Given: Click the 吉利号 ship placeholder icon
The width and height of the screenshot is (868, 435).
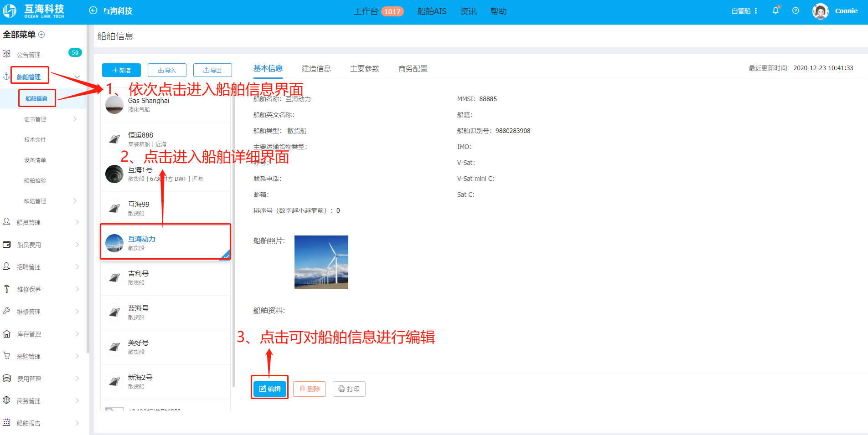Looking at the screenshot, I should click(114, 278).
